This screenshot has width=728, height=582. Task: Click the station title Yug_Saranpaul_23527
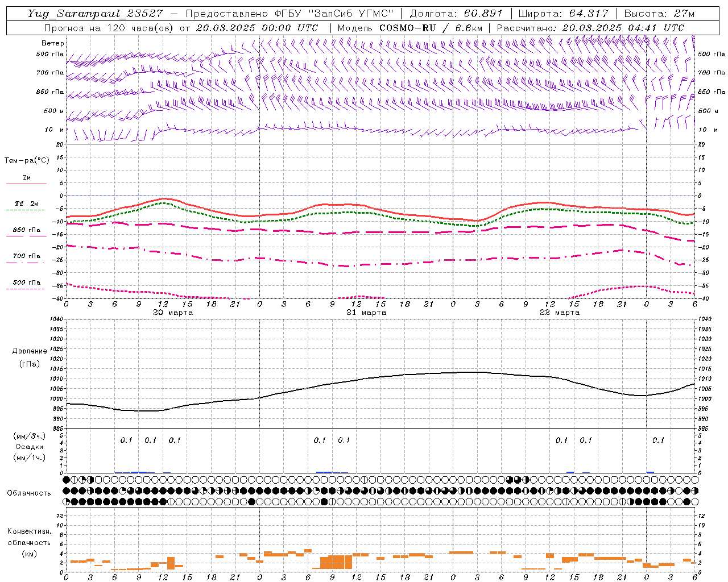[96, 13]
